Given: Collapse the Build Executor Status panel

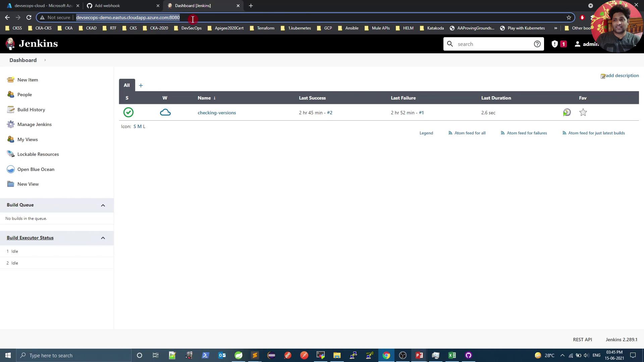Looking at the screenshot, I should [x=103, y=238].
